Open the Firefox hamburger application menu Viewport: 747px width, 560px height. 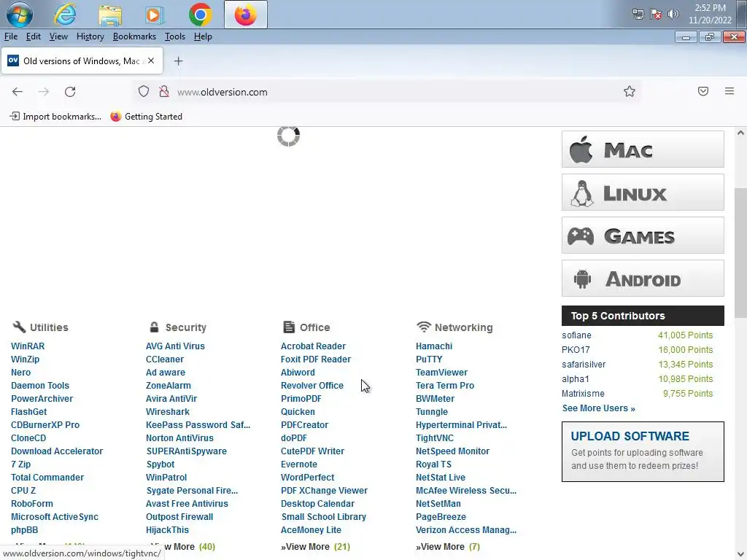point(729,91)
